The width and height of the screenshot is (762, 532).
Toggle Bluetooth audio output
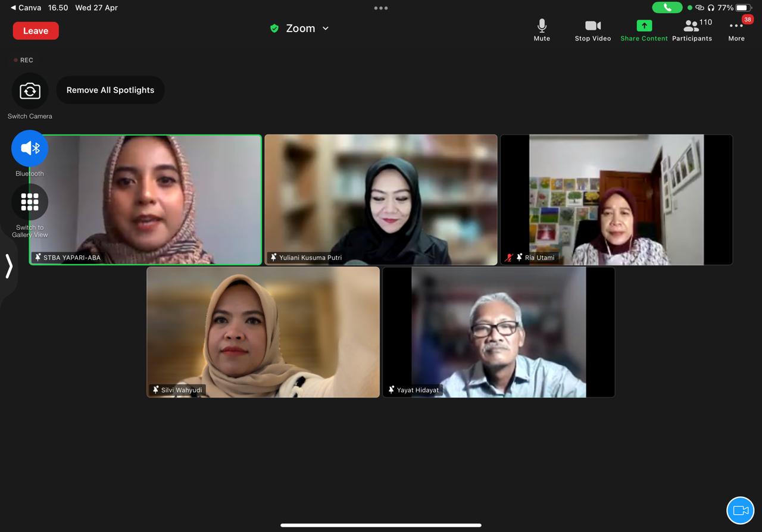pos(30,148)
